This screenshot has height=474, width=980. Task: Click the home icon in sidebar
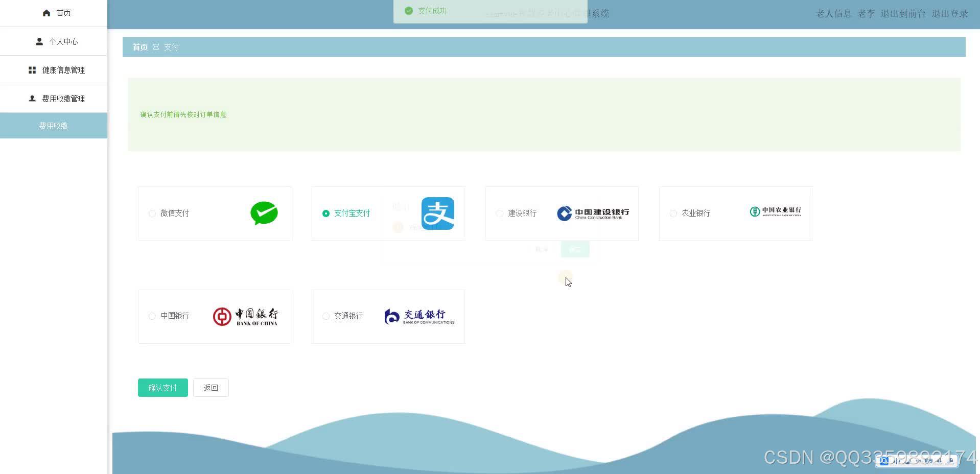point(46,13)
